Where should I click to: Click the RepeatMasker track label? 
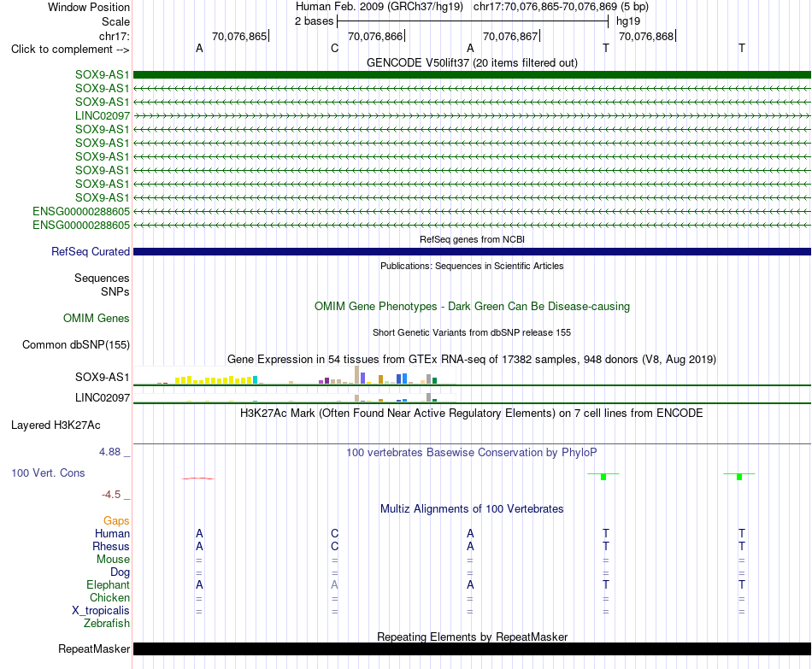(x=94, y=648)
